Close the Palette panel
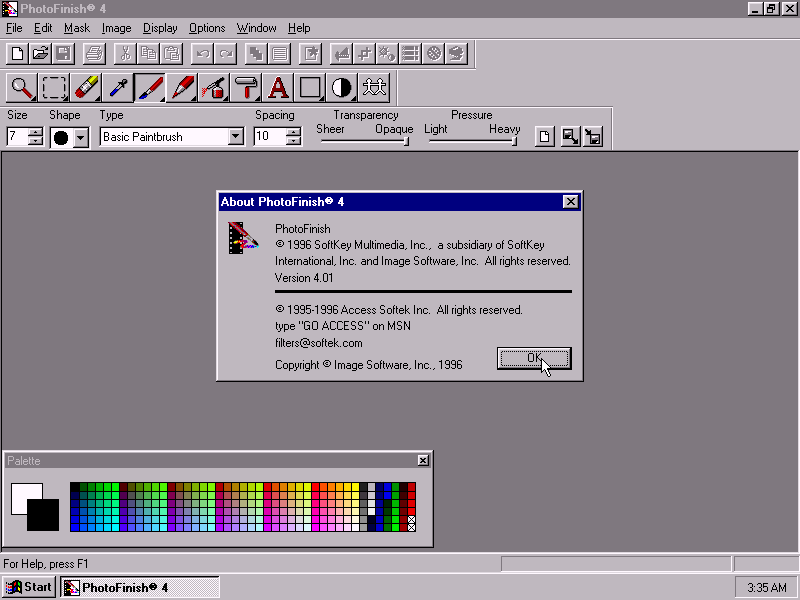800x600 pixels. tap(423, 461)
